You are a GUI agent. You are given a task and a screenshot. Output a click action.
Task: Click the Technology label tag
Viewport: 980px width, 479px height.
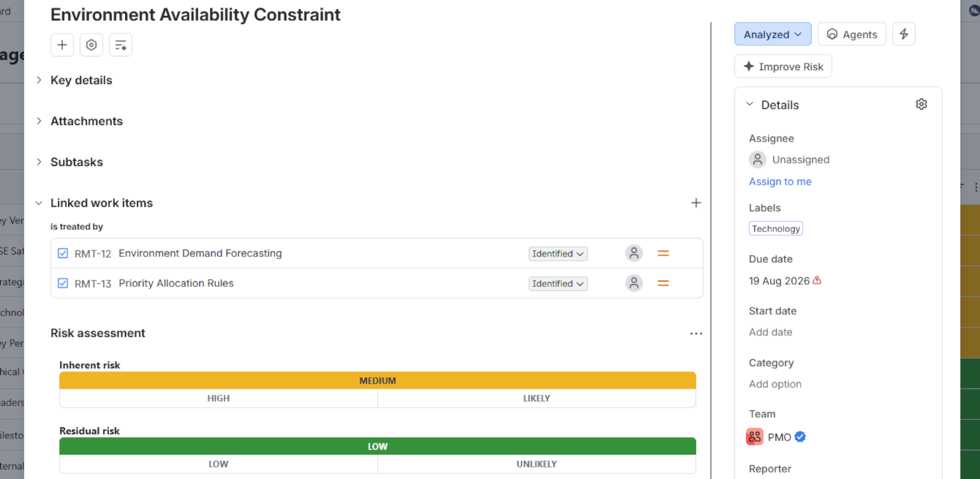[x=775, y=228]
